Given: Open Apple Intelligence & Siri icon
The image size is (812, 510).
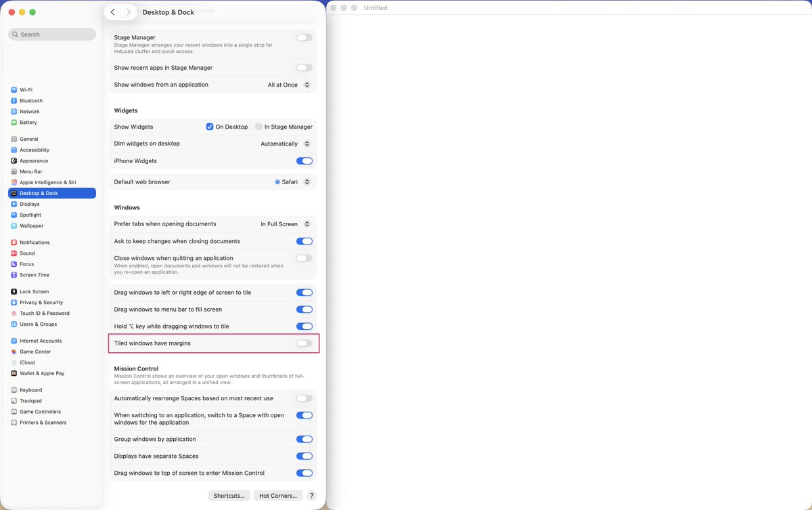Looking at the screenshot, I should point(14,182).
